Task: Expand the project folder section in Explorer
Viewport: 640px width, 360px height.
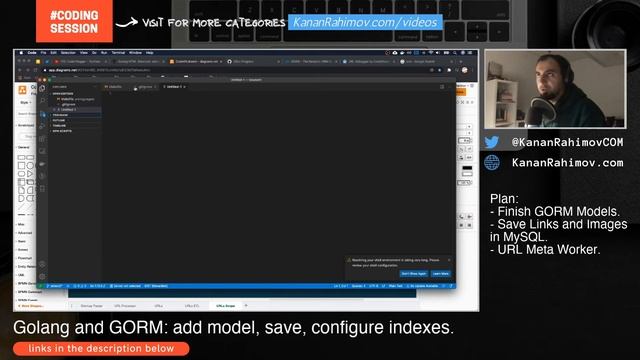Action: [76, 115]
